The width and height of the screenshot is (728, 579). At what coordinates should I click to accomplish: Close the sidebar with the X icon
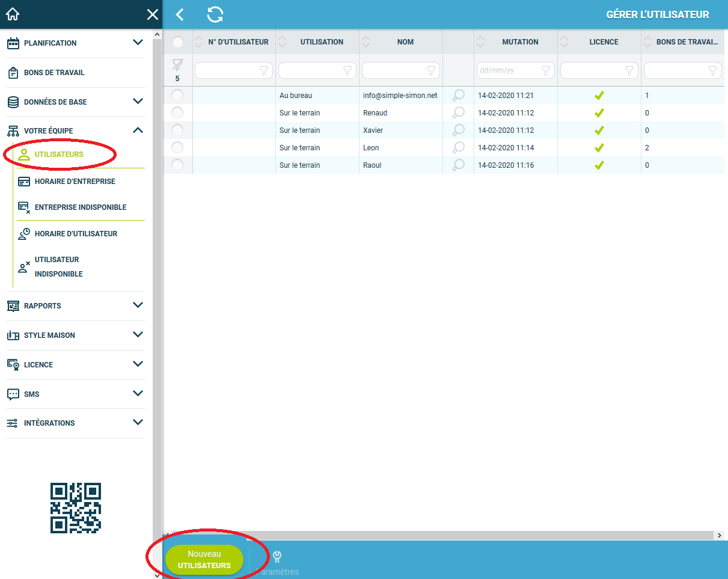[x=153, y=14]
